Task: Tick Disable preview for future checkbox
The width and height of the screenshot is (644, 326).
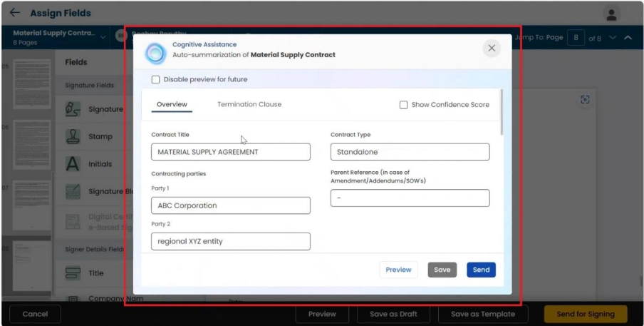Action: [x=155, y=80]
